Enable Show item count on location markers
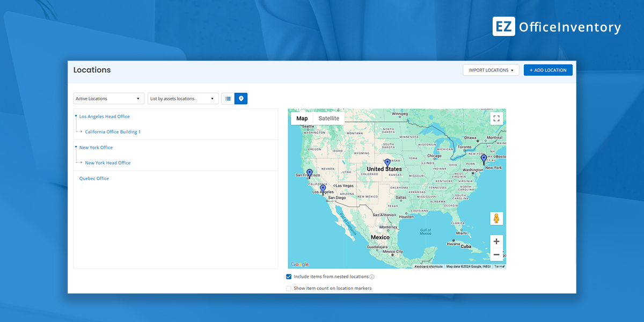Screen dimensions: 644x322 (x=289, y=288)
